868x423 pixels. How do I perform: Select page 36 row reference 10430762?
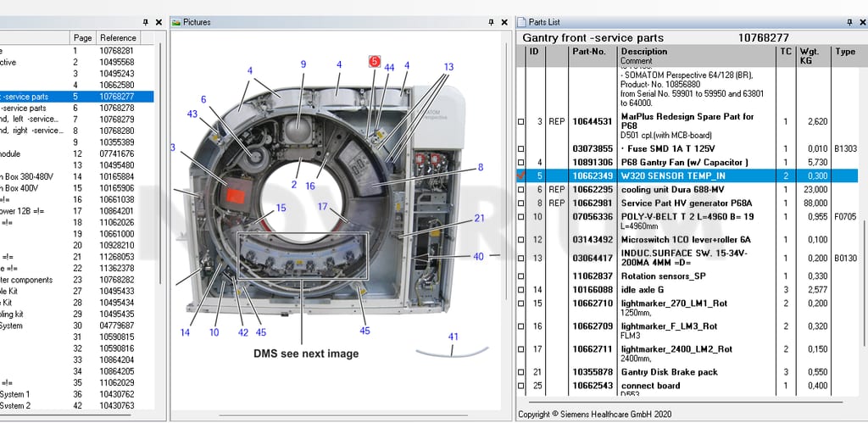(x=77, y=394)
